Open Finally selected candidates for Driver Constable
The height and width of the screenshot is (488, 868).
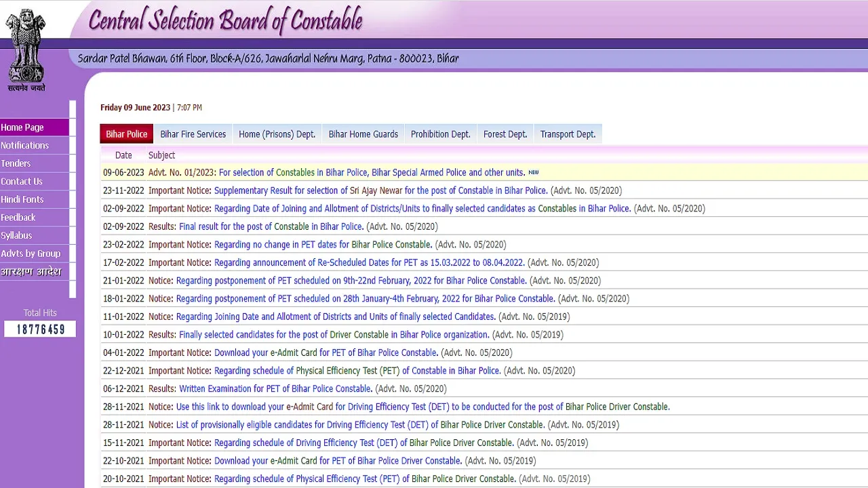[x=334, y=335]
